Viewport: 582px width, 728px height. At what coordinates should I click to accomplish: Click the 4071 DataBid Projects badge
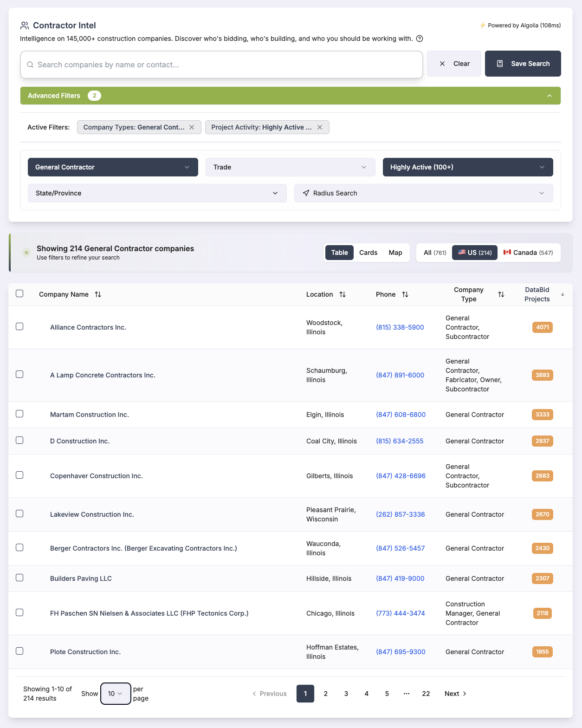543,327
